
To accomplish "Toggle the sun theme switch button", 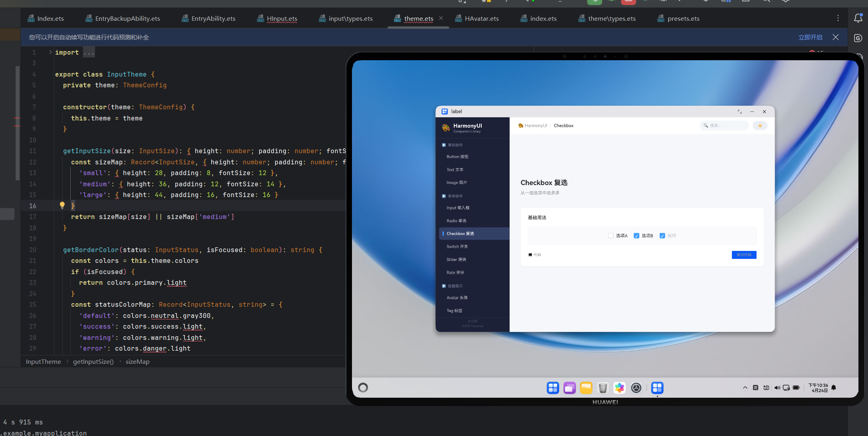I will (760, 126).
